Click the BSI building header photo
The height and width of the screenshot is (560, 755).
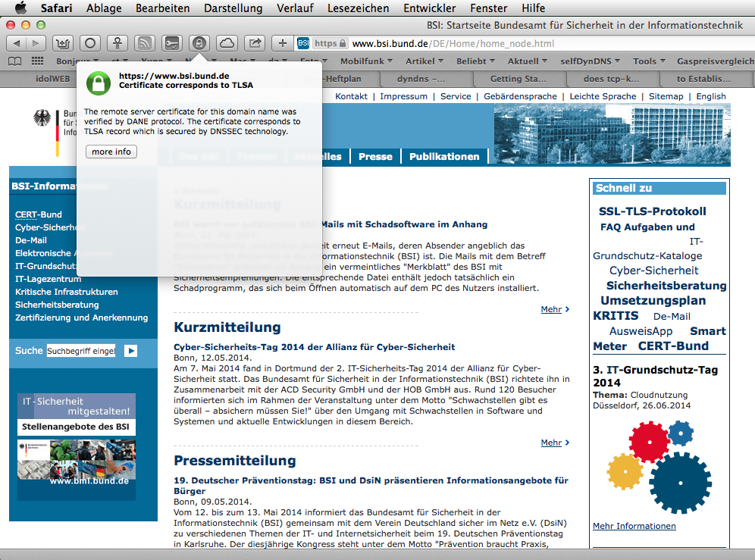(612, 134)
